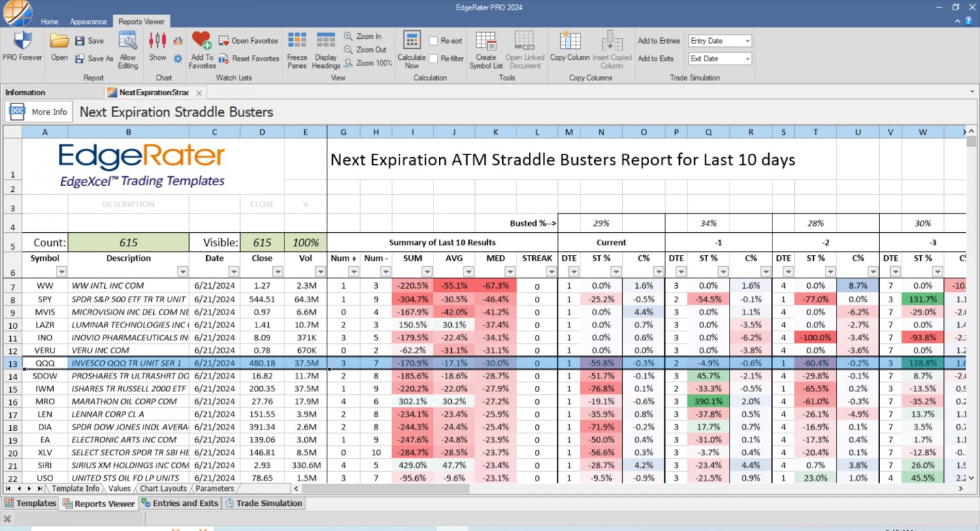
Task: Click the close X in bottom status panel
Action: [7, 519]
